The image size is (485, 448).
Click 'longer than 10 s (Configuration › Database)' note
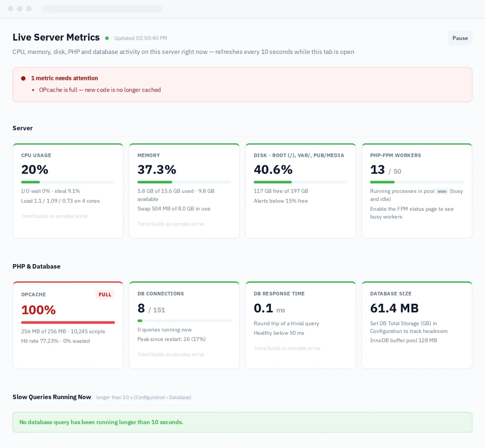click(x=144, y=397)
